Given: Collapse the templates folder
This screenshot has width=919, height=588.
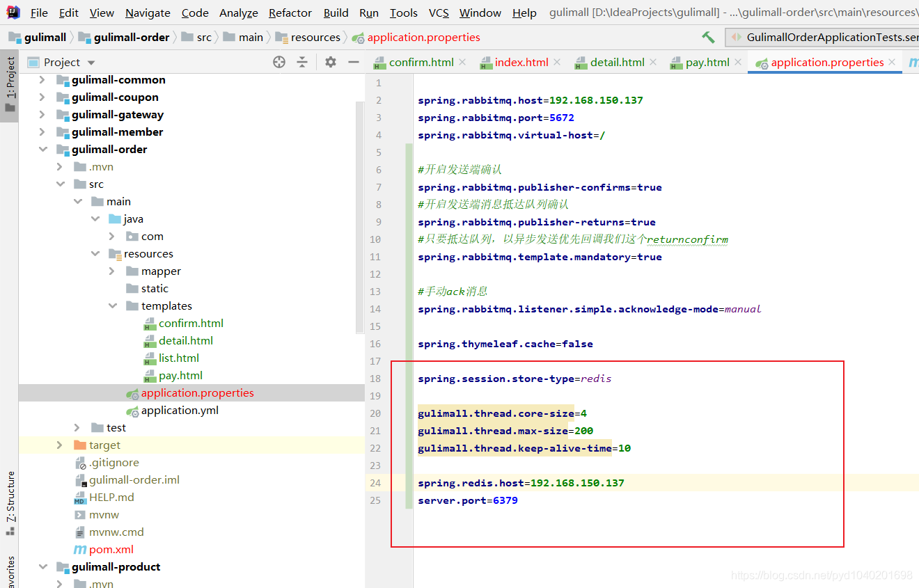Looking at the screenshot, I should 112,305.
